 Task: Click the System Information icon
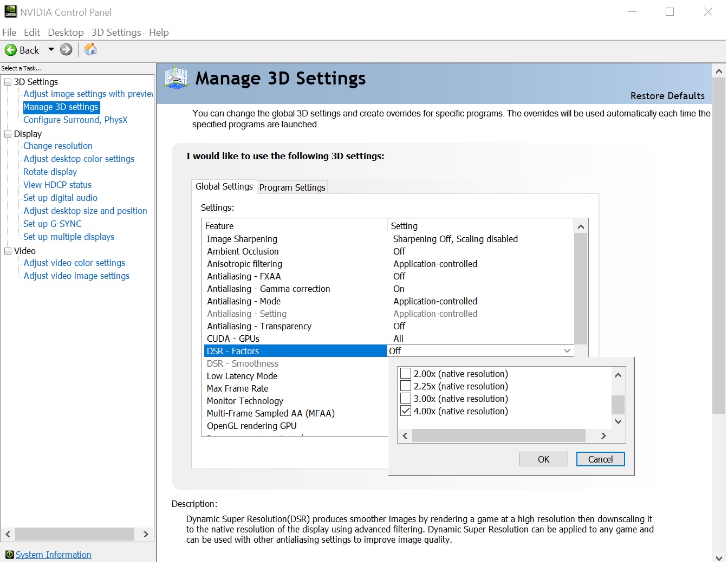[9, 555]
